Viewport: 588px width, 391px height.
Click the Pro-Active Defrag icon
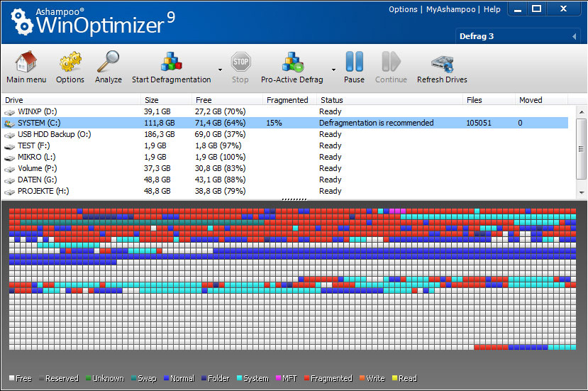pos(292,62)
